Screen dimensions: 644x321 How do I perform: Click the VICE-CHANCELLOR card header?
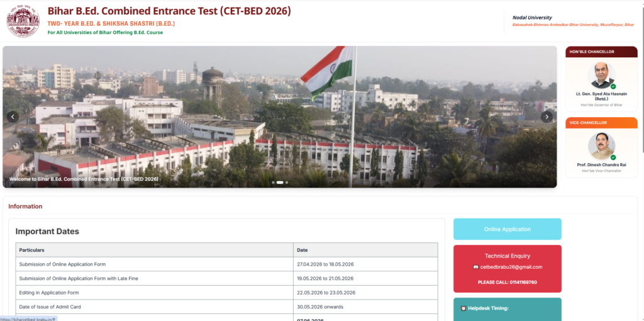[x=601, y=123]
